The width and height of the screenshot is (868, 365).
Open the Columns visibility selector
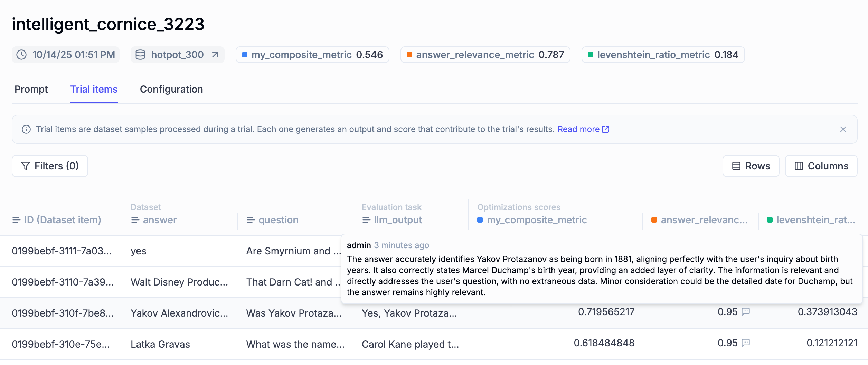(x=821, y=166)
